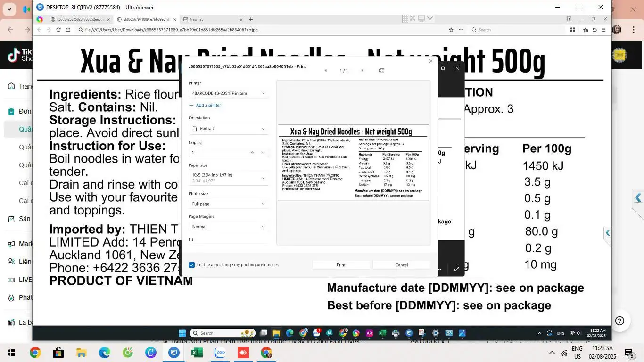Decrease copies with the down arrow
This screenshot has height=362, width=644.
click(x=263, y=152)
